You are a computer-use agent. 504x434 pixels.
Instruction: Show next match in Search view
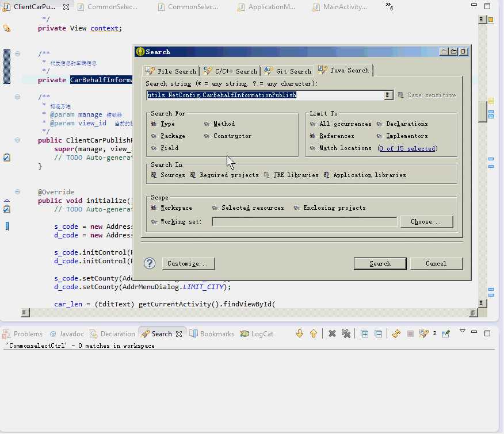[x=300, y=333]
